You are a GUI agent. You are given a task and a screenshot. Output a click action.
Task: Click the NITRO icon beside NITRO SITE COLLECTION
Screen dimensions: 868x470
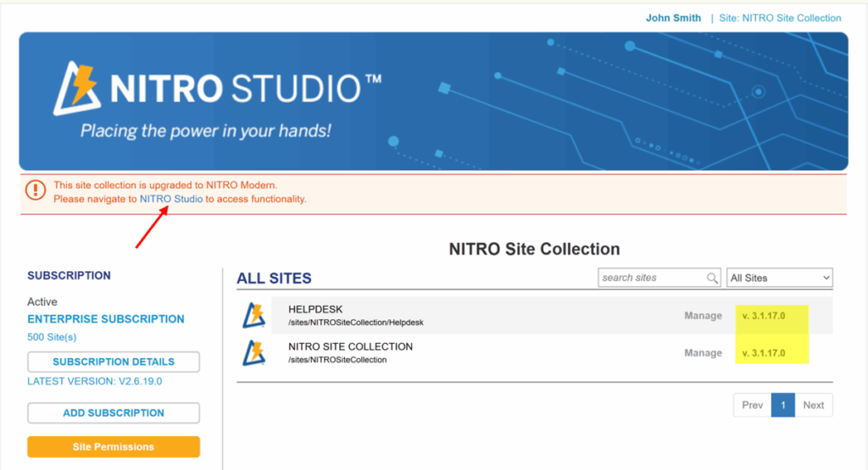254,353
